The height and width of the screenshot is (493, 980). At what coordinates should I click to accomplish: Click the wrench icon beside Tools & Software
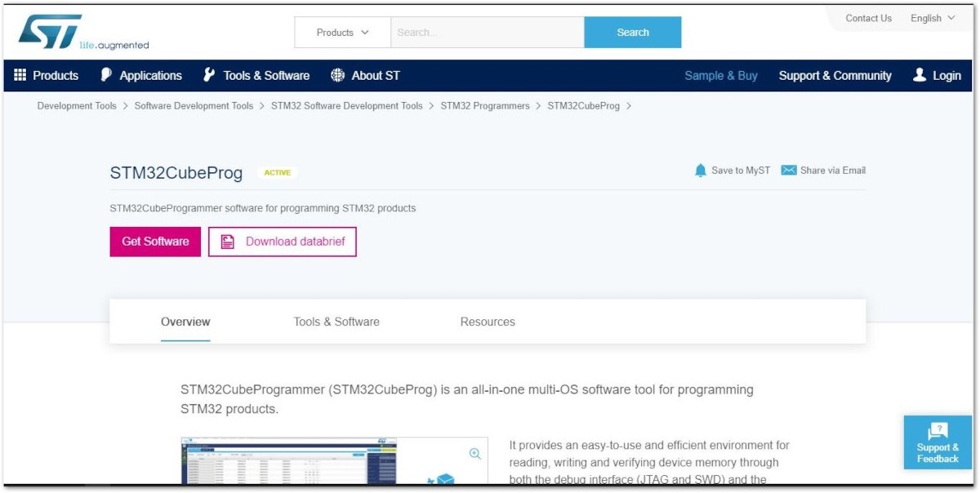coord(209,75)
